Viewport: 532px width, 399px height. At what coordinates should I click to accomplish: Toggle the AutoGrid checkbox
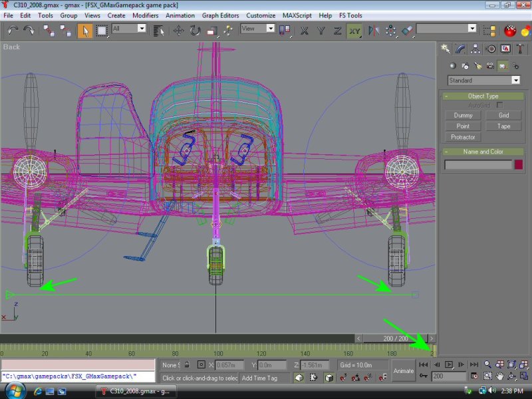499,105
